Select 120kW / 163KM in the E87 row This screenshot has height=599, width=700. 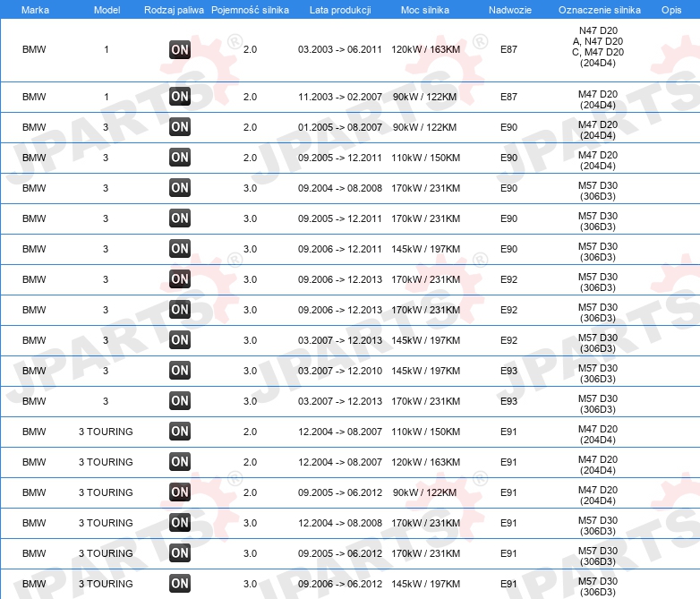pyautogui.click(x=425, y=49)
